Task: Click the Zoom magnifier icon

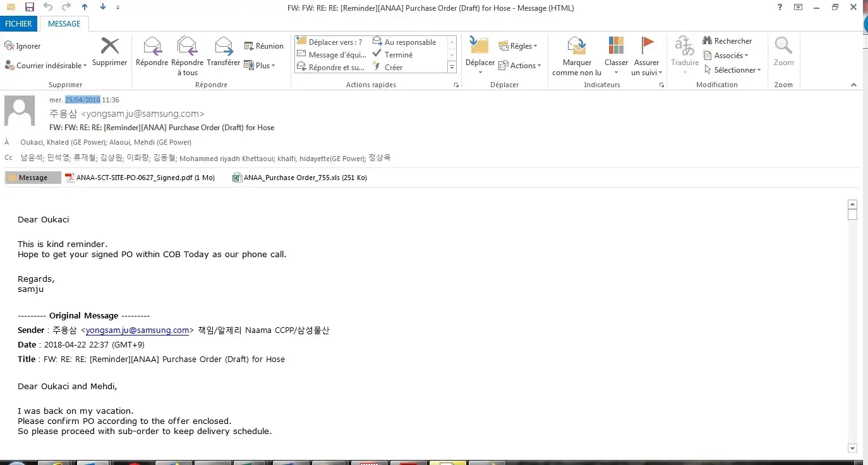Action: (783, 47)
